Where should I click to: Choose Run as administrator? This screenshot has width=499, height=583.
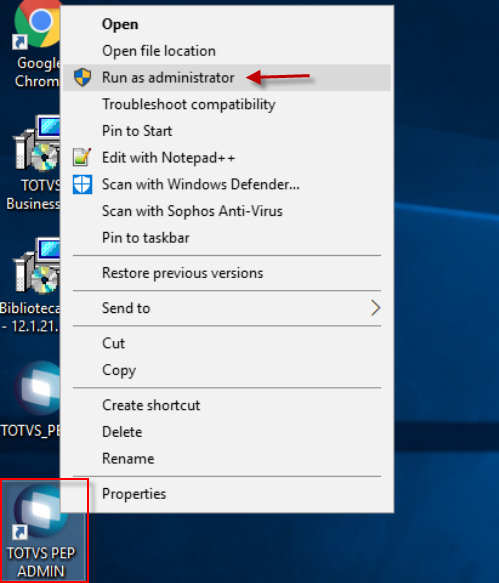[227, 77]
